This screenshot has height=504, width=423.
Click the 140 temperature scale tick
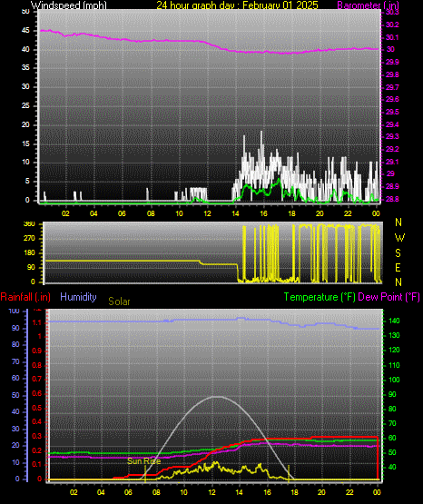(x=394, y=321)
